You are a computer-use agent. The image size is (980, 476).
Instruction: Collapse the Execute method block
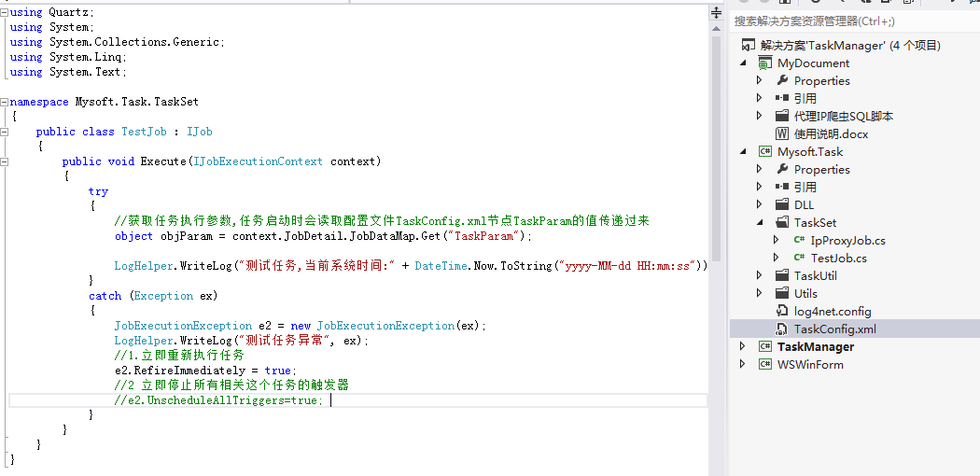click(x=5, y=161)
